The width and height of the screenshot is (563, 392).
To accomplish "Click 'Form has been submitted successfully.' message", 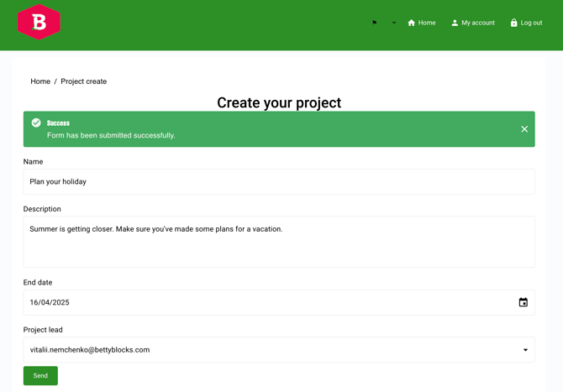I will click(x=111, y=136).
